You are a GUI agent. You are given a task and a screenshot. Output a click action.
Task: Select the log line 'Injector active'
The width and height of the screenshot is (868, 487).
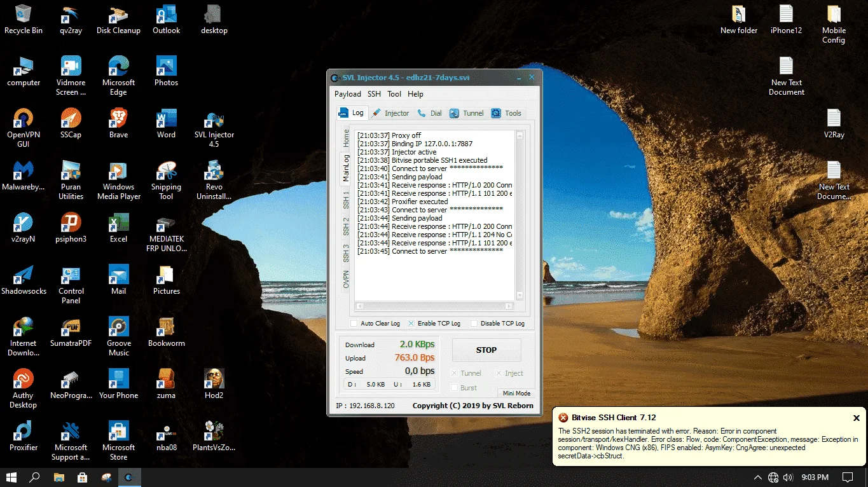397,152
